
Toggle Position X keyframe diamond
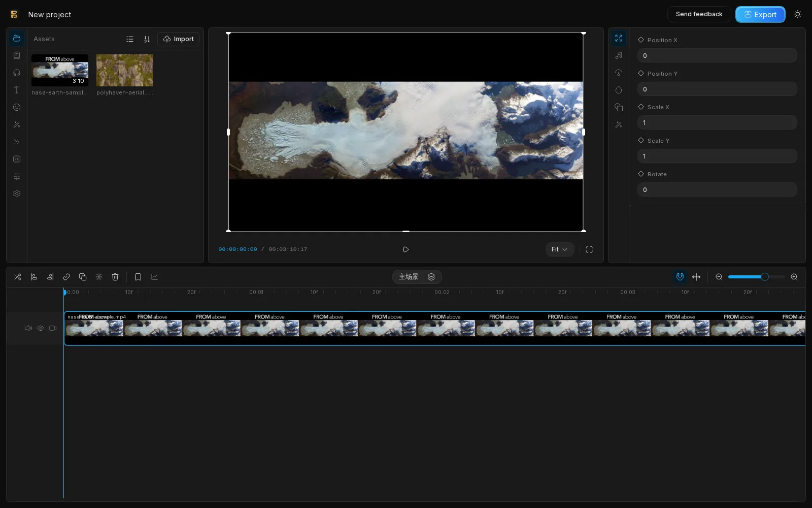641,40
